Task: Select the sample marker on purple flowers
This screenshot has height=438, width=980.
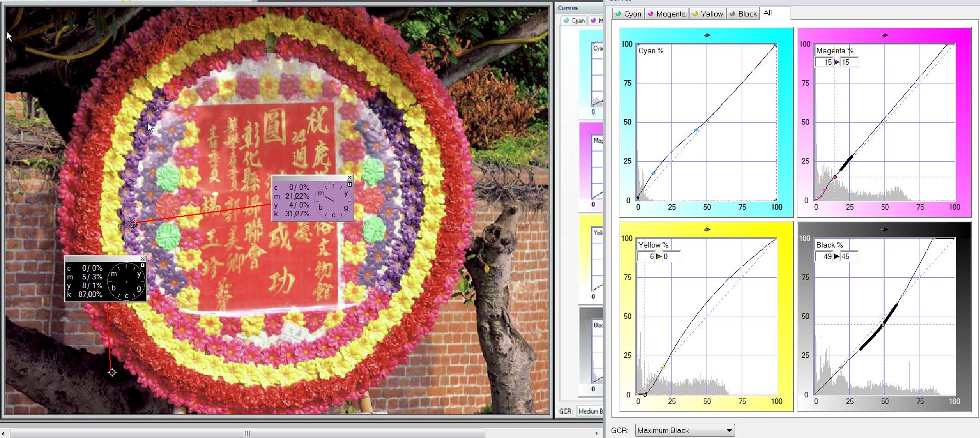Action: (x=132, y=223)
